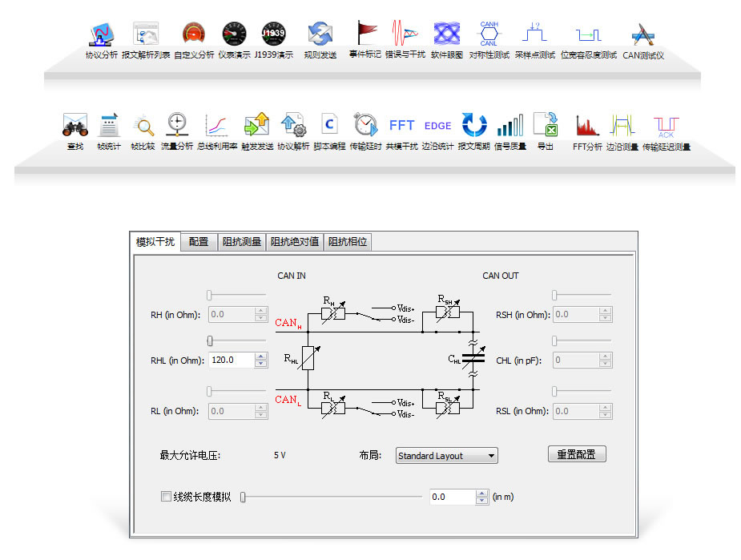Screen dimensions: 741x560
Task: Switch to the 配置 tab
Action: [x=198, y=241]
